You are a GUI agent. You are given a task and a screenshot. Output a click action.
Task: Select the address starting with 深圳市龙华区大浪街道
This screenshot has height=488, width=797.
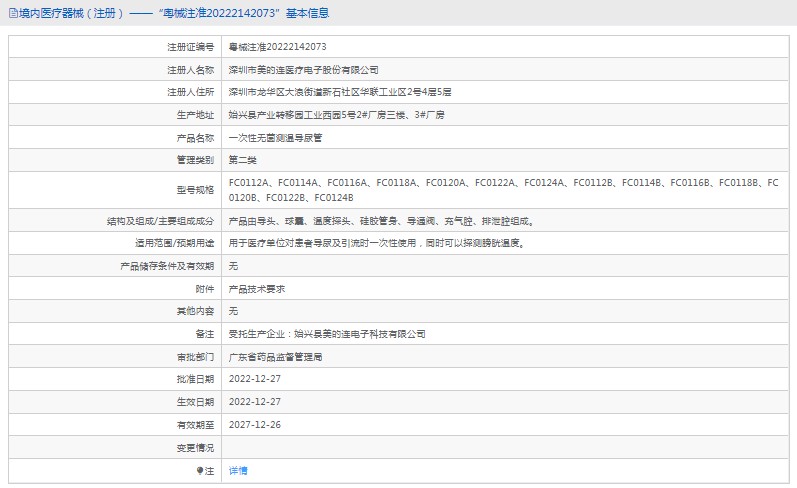[340, 92]
